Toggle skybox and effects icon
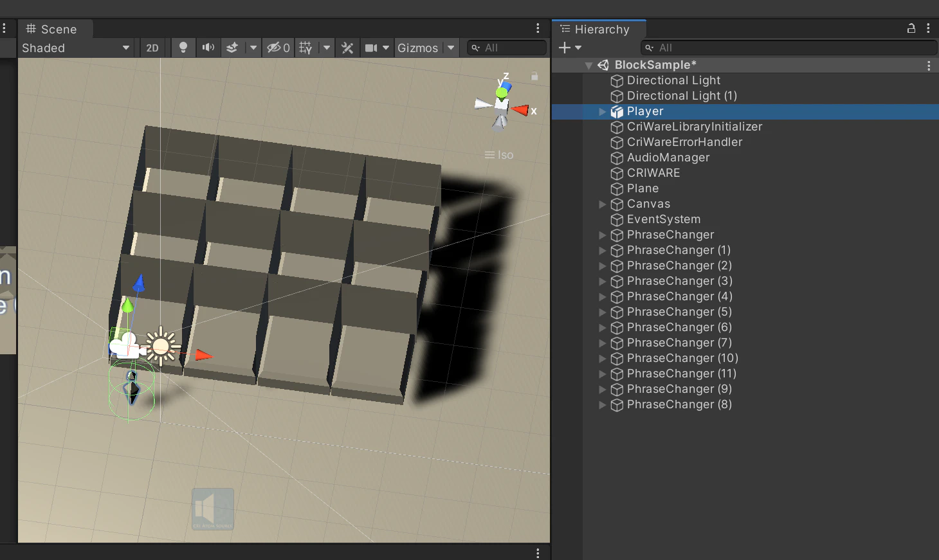Image resolution: width=939 pixels, height=560 pixels. pyautogui.click(x=232, y=48)
